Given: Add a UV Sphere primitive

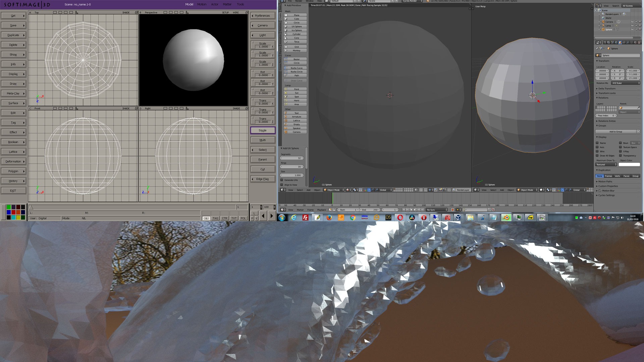Looking at the screenshot, I should (x=296, y=26).
